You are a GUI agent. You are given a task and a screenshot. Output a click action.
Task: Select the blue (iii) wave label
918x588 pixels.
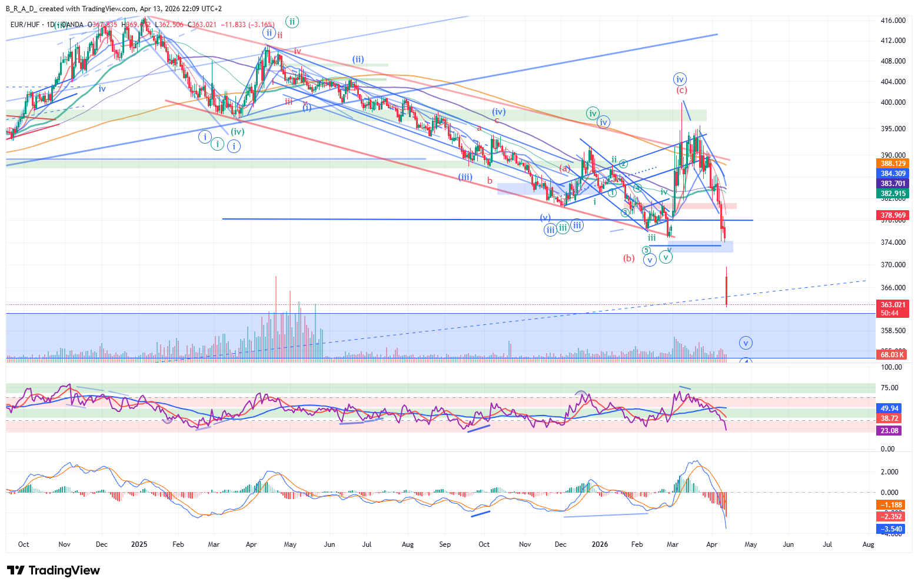pyautogui.click(x=465, y=177)
